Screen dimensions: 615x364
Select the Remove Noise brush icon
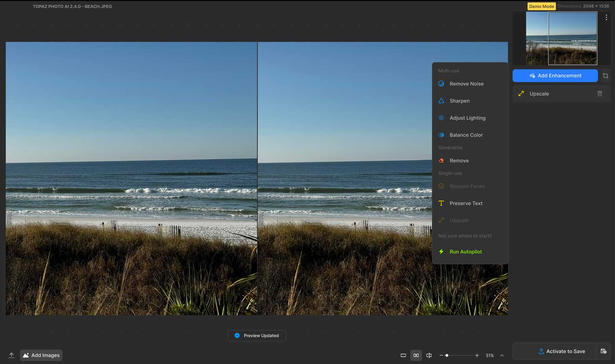point(441,83)
